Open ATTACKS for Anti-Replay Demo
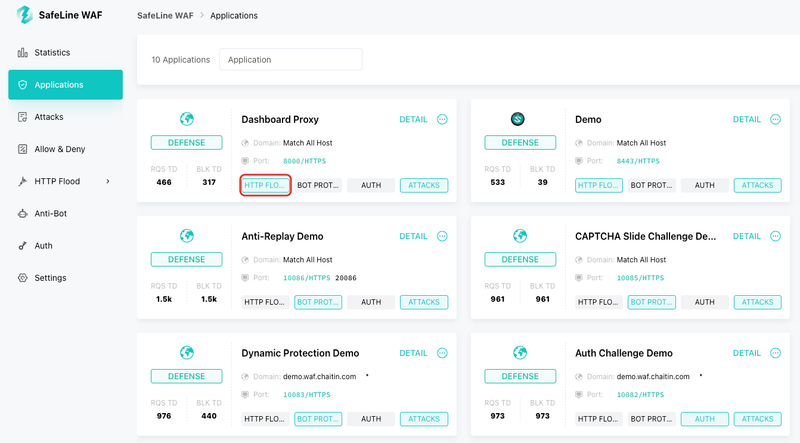This screenshot has width=800, height=443. (424, 302)
